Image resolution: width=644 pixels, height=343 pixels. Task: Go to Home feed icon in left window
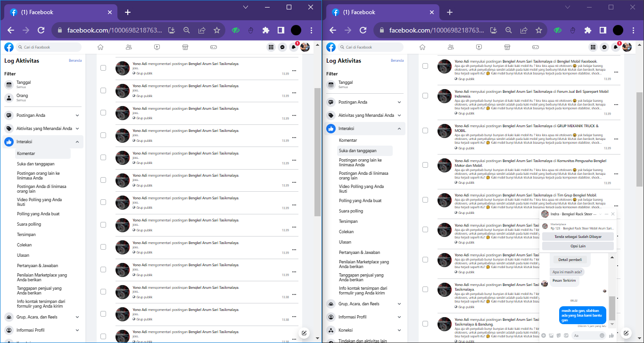100,47
